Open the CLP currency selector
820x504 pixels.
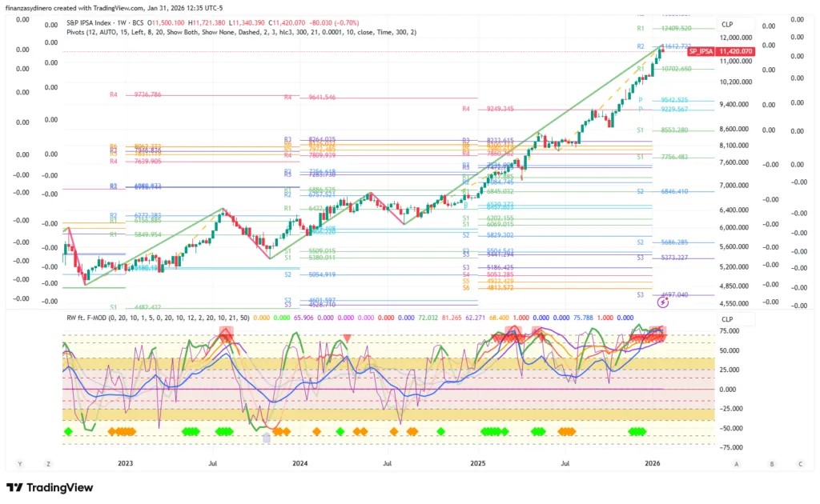727,25
